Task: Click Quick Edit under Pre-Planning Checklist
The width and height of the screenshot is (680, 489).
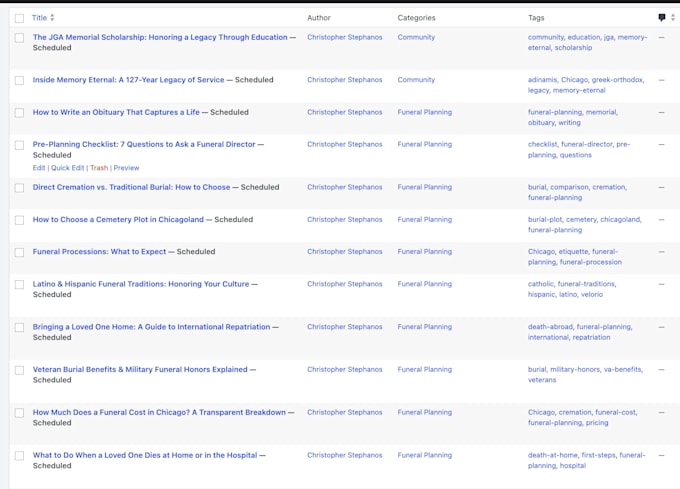Action: point(68,168)
